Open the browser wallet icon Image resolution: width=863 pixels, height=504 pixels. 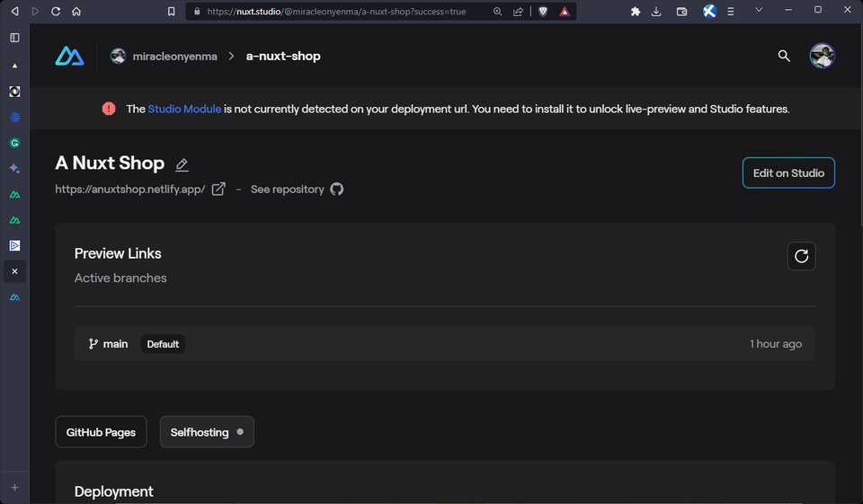pyautogui.click(x=682, y=11)
